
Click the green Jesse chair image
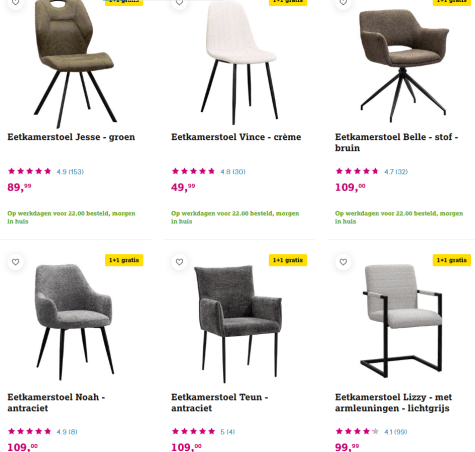[75, 63]
